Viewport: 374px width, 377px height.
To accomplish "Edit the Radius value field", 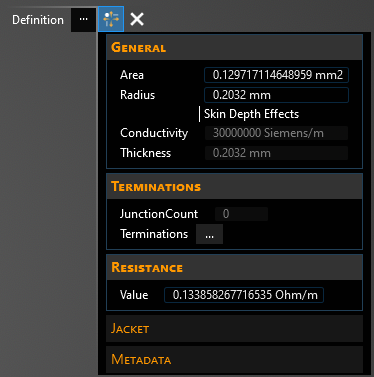I will click(276, 95).
